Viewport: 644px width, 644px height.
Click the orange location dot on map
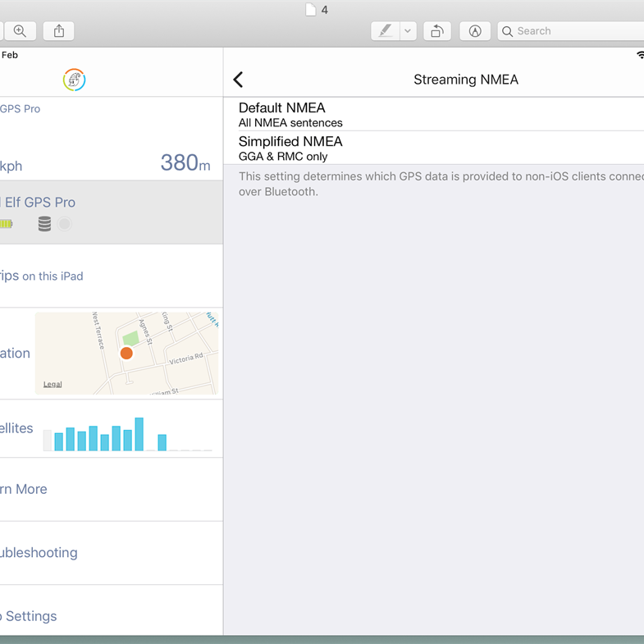click(x=126, y=354)
